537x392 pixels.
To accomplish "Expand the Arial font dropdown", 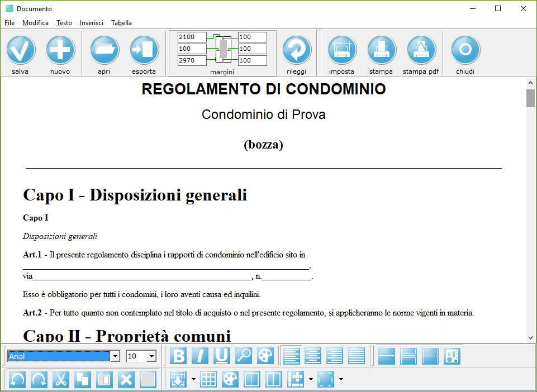I will [x=116, y=356].
